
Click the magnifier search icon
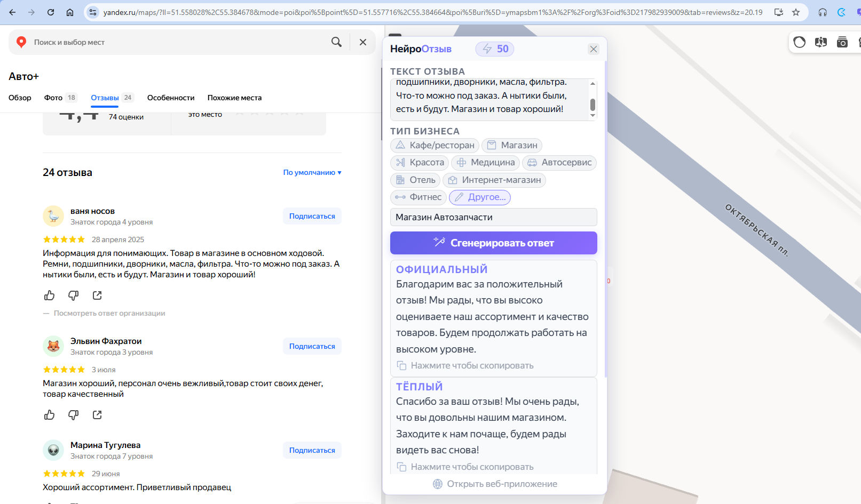pos(336,42)
